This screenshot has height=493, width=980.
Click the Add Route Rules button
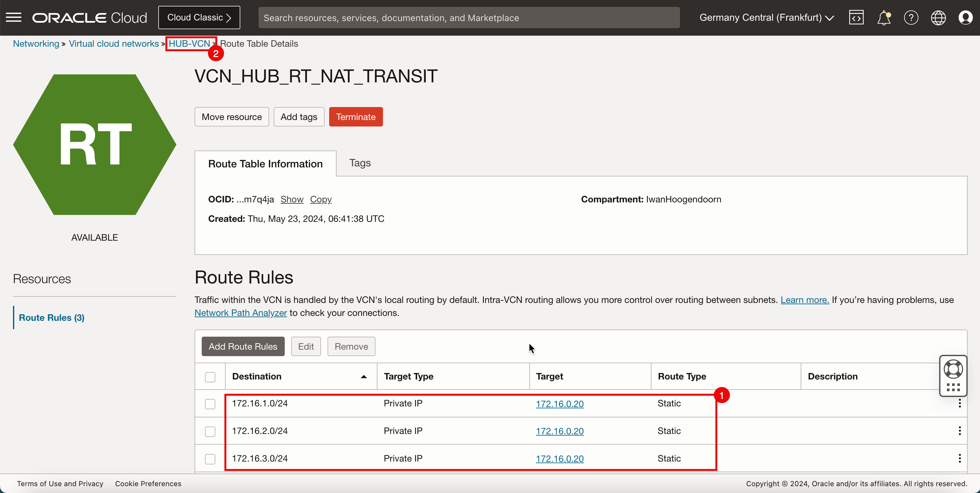(x=243, y=346)
